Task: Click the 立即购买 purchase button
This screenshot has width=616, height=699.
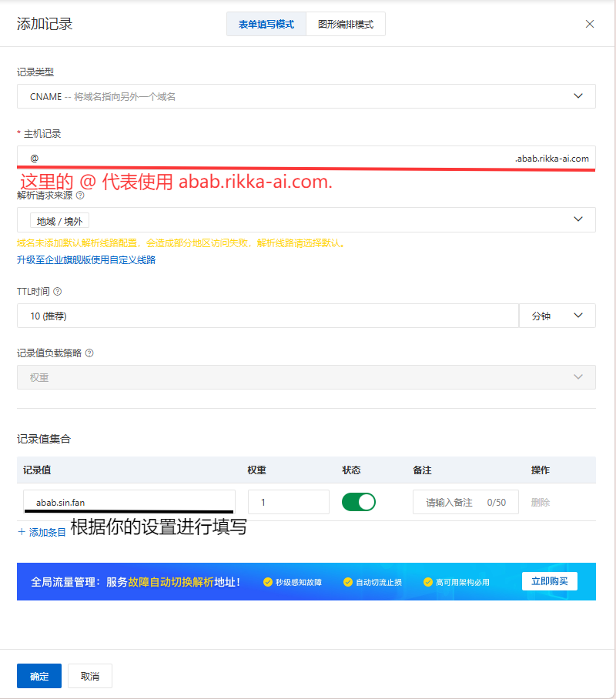Action: click(x=550, y=581)
